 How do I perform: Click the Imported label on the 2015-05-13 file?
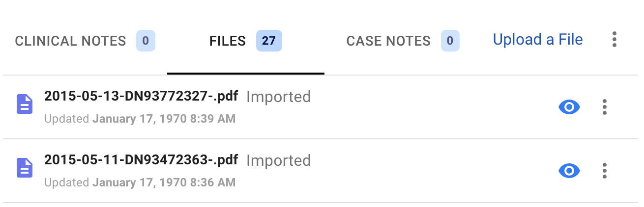(x=278, y=97)
